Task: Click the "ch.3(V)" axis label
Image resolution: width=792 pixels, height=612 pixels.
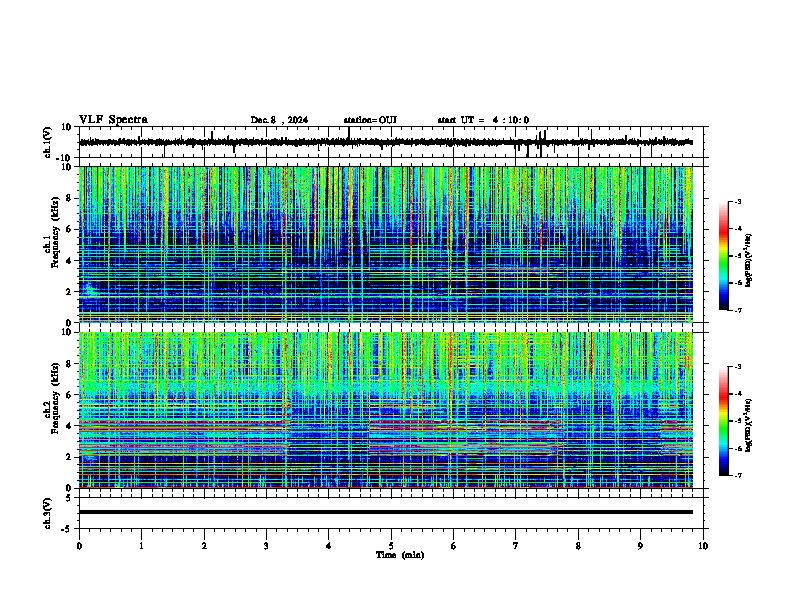Action: pos(48,514)
